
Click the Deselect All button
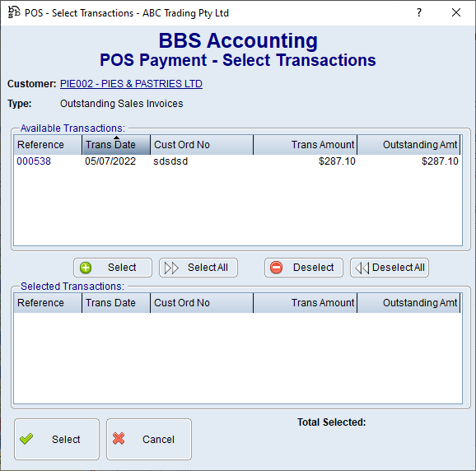pyautogui.click(x=390, y=268)
